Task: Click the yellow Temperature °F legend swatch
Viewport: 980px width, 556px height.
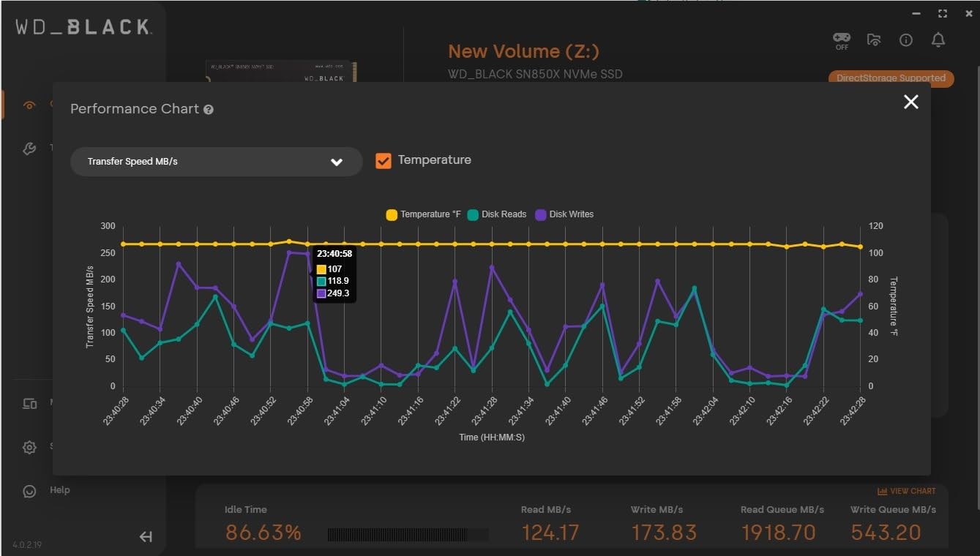Action: pyautogui.click(x=392, y=214)
